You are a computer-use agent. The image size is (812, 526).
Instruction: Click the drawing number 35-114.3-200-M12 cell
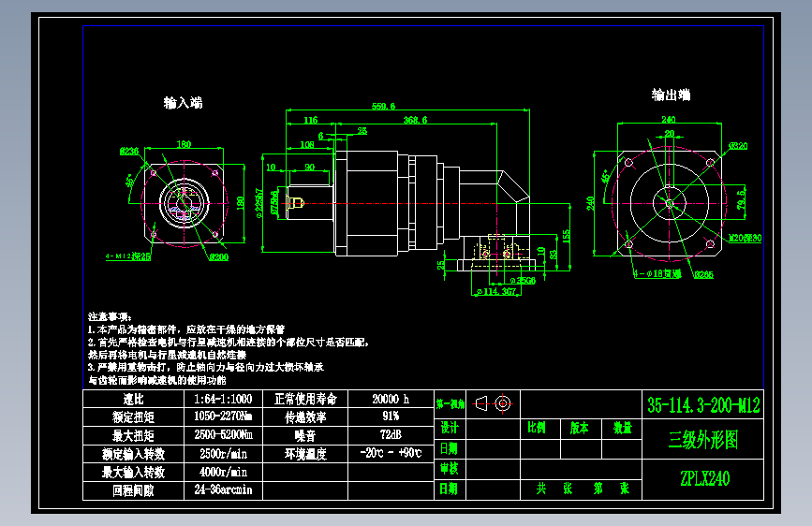(x=702, y=405)
